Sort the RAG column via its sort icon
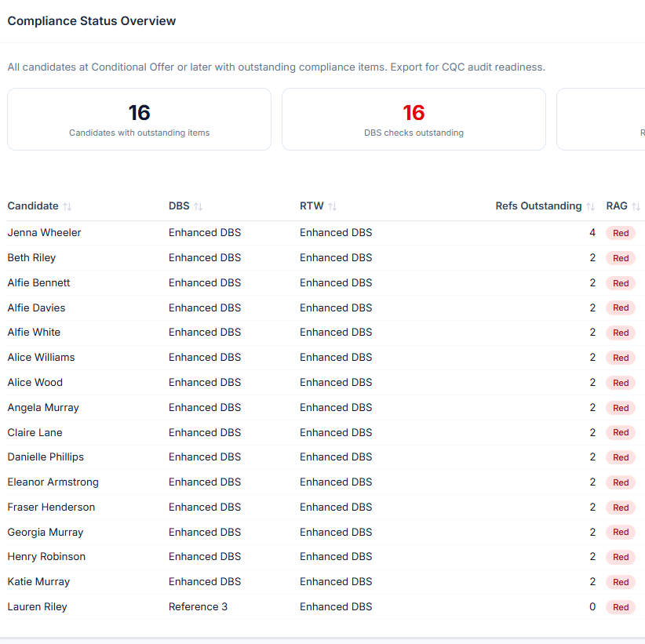Screen dimensions: 645x644 pos(635,206)
